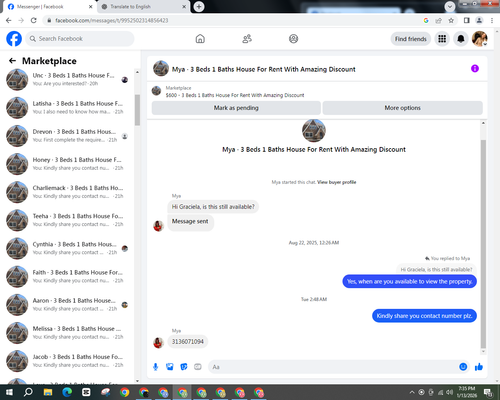Reload the page with refresh icon
The height and width of the screenshot is (400, 500).
34,20
